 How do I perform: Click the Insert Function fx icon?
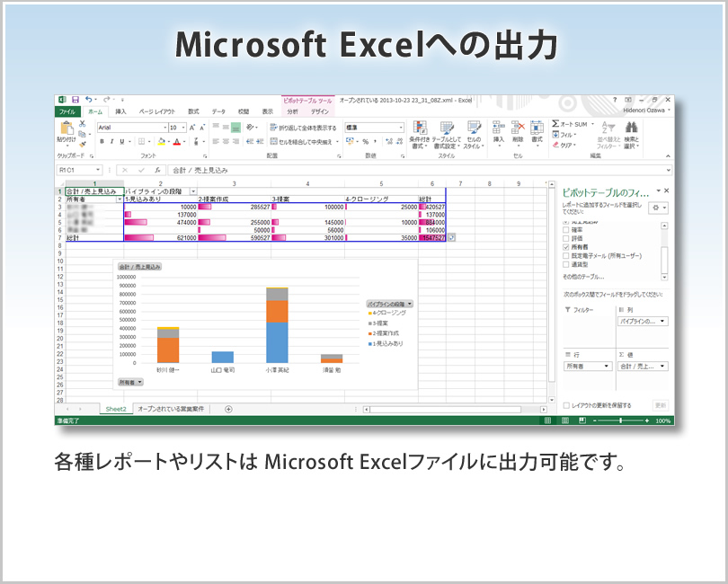click(158, 170)
